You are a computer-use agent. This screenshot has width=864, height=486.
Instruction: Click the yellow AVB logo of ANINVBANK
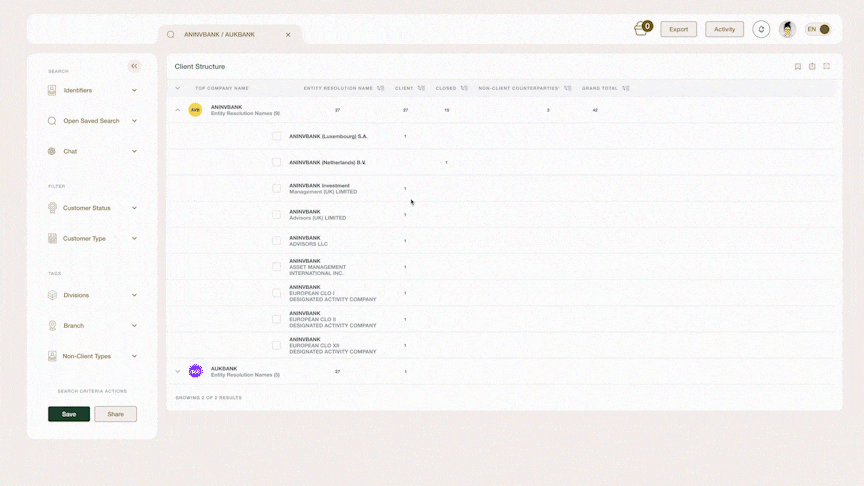[x=195, y=110]
